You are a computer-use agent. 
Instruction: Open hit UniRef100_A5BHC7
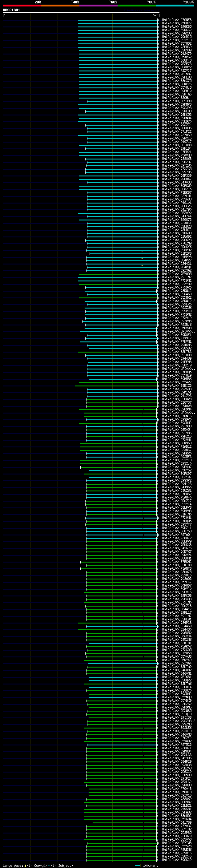point(177,23)
